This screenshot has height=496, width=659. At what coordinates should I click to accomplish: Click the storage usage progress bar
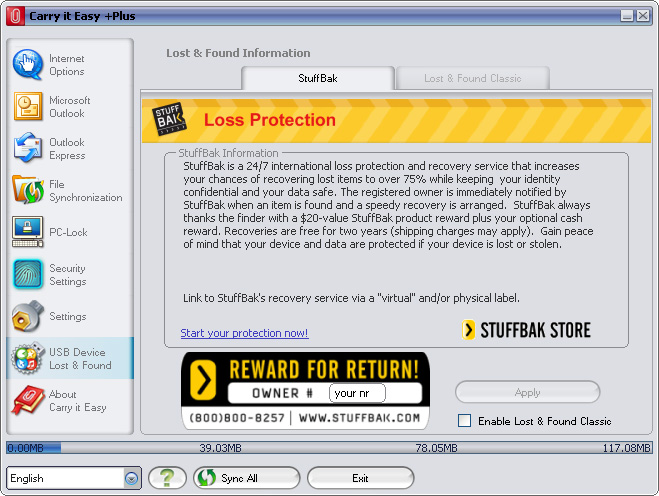329,448
